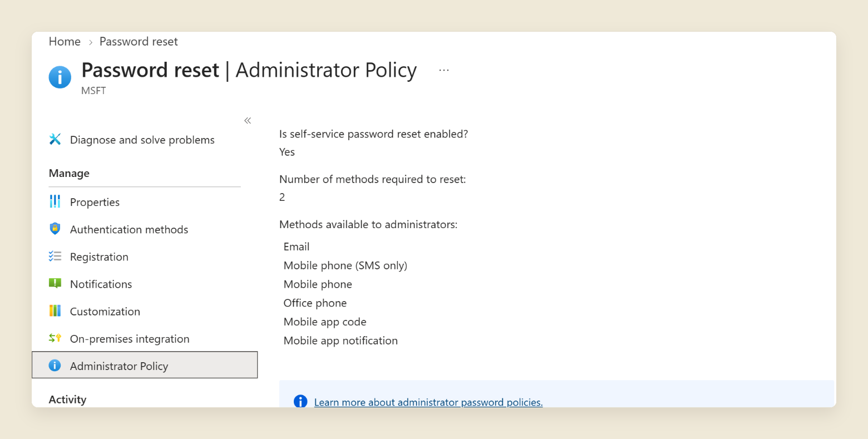This screenshot has width=868, height=439.
Task: Click the plain Mobile phone entry
Action: click(318, 284)
